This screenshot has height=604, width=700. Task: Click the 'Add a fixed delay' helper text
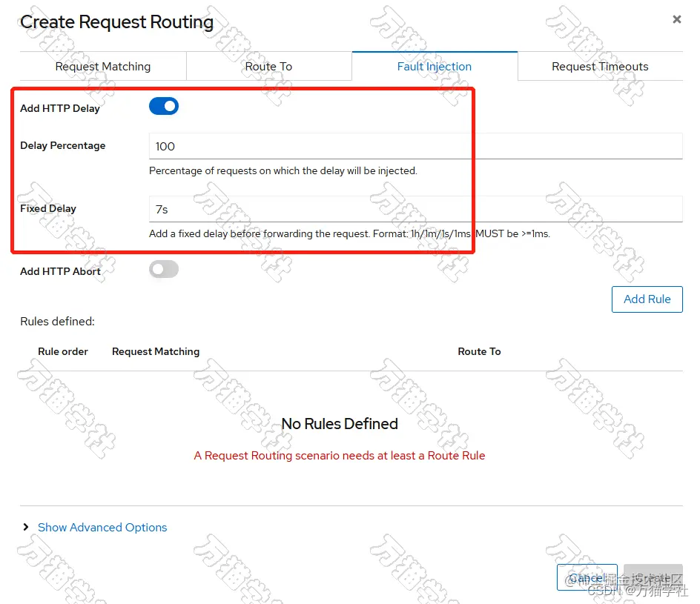tap(349, 233)
